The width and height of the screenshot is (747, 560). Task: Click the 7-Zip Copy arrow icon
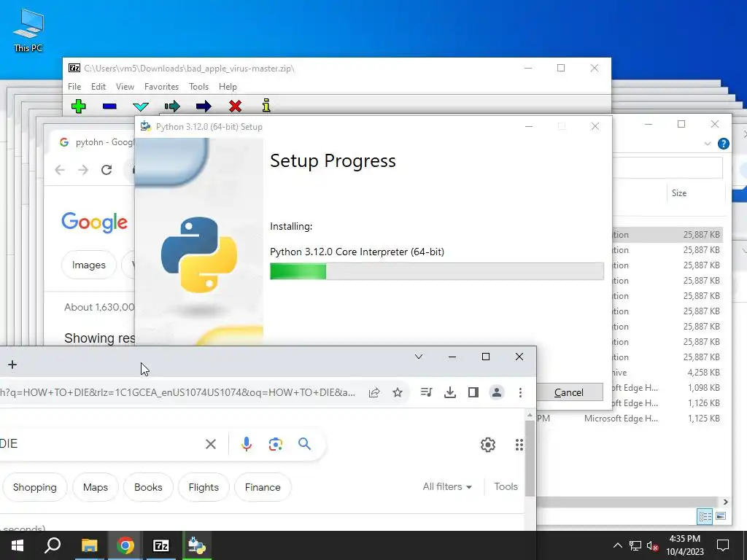click(172, 106)
